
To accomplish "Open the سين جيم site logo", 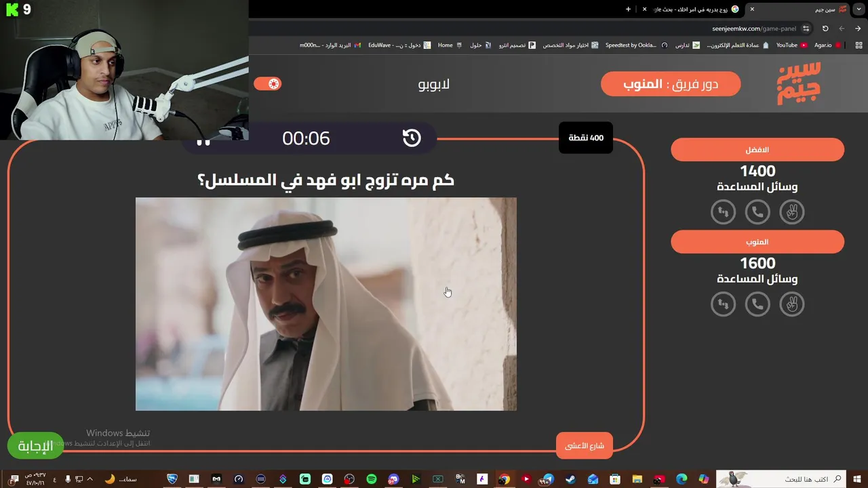I will pos(799,83).
